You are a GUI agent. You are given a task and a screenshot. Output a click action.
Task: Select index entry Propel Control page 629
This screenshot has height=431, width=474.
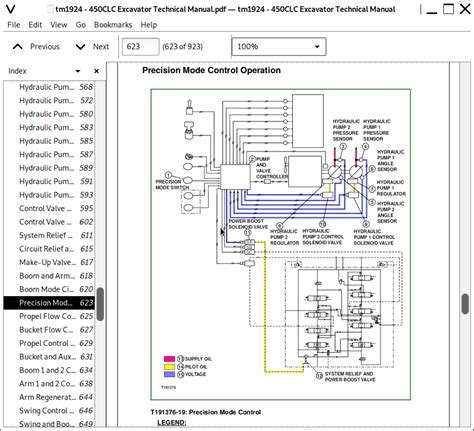pyautogui.click(x=49, y=343)
